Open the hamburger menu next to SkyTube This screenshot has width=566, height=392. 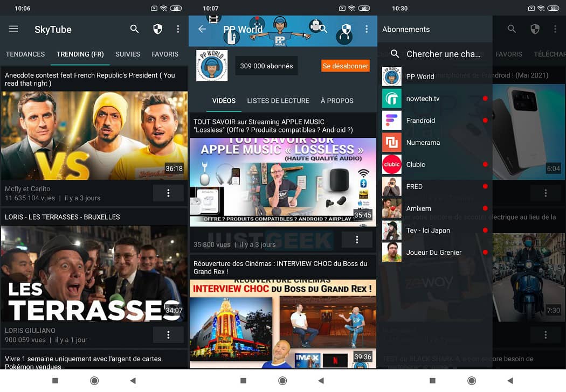[x=13, y=29]
